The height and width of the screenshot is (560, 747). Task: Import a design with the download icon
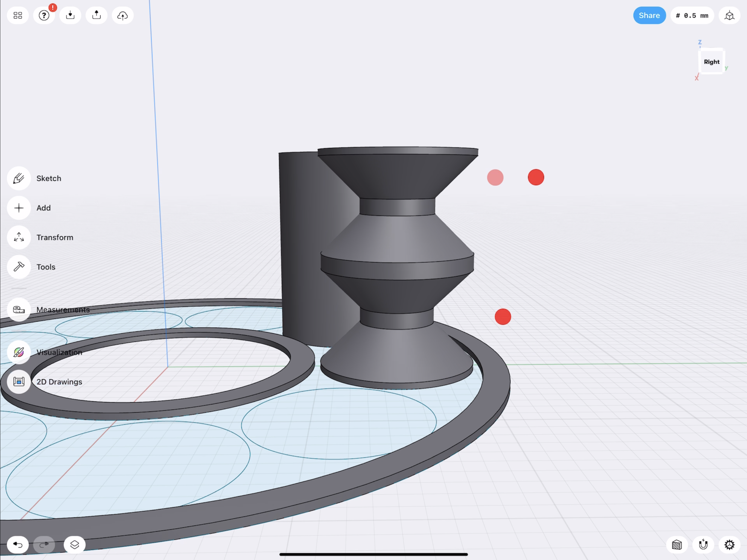coord(70,15)
